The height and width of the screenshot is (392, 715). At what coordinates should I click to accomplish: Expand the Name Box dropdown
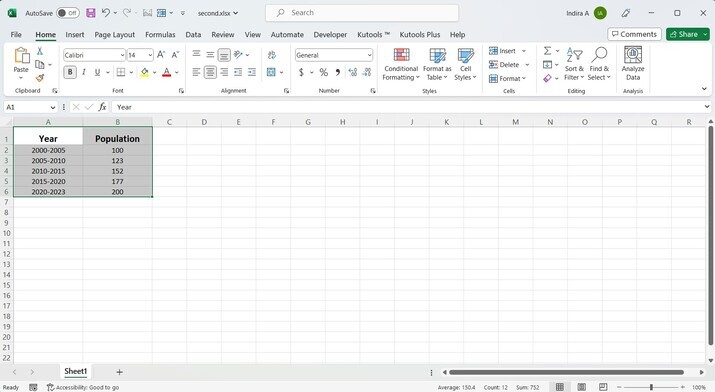point(52,107)
